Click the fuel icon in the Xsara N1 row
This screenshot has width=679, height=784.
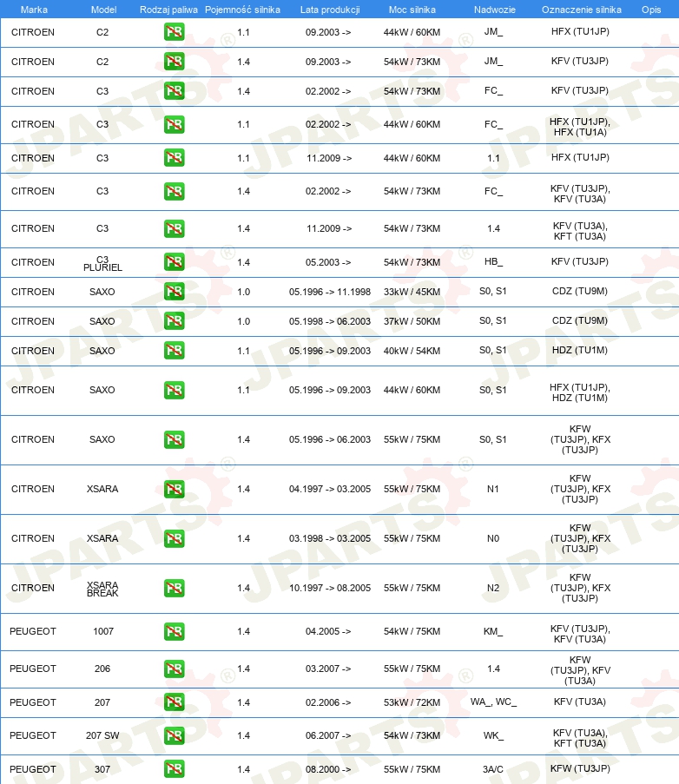coord(174,489)
